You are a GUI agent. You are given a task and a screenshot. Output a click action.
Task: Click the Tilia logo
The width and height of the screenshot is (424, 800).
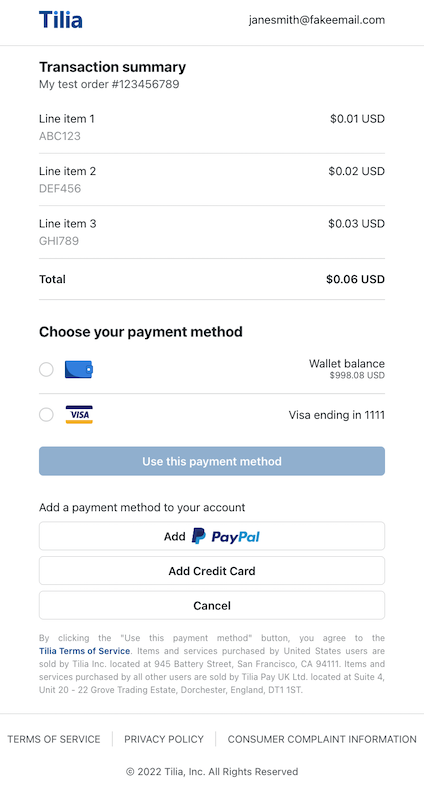click(61, 20)
